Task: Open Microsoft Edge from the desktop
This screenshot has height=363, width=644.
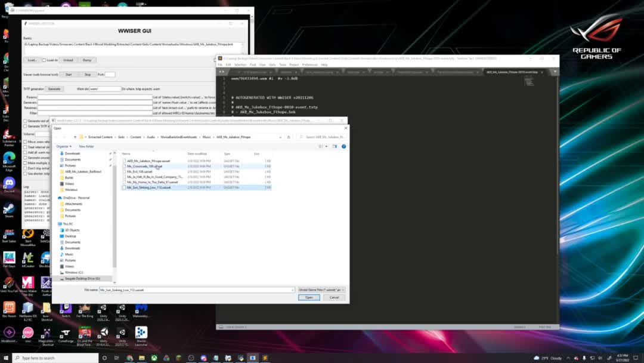Action: pyautogui.click(x=9, y=162)
